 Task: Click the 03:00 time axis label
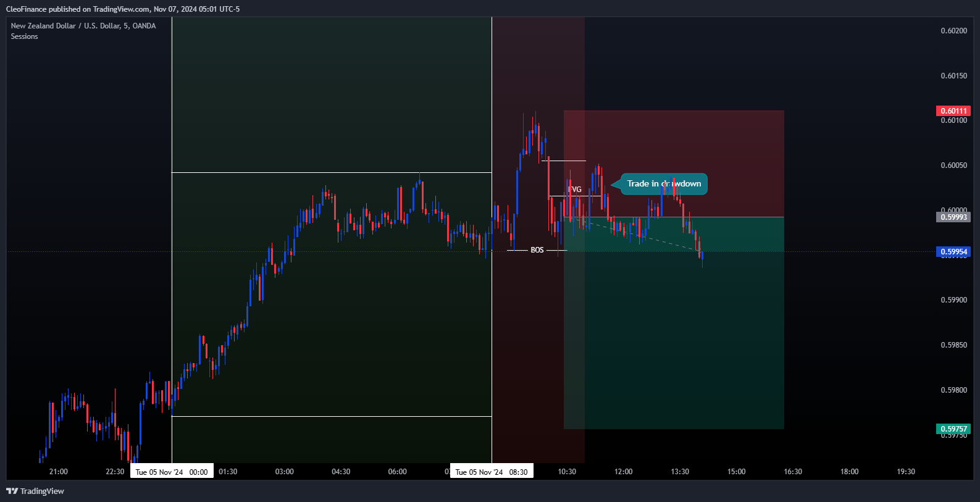point(285,472)
